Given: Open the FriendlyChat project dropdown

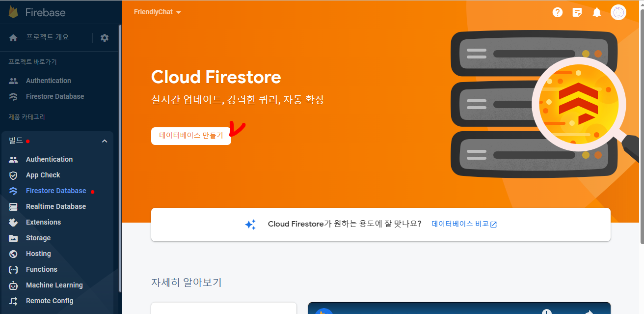Looking at the screenshot, I should (157, 12).
